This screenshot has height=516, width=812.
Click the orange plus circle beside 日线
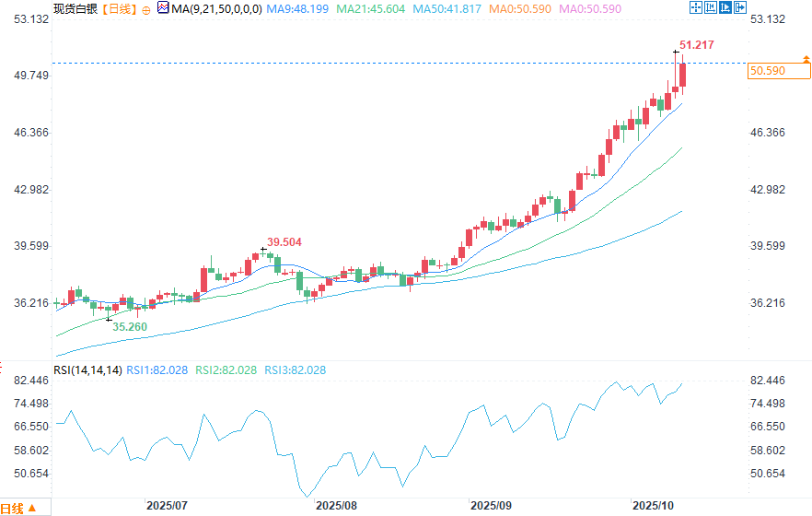146,8
